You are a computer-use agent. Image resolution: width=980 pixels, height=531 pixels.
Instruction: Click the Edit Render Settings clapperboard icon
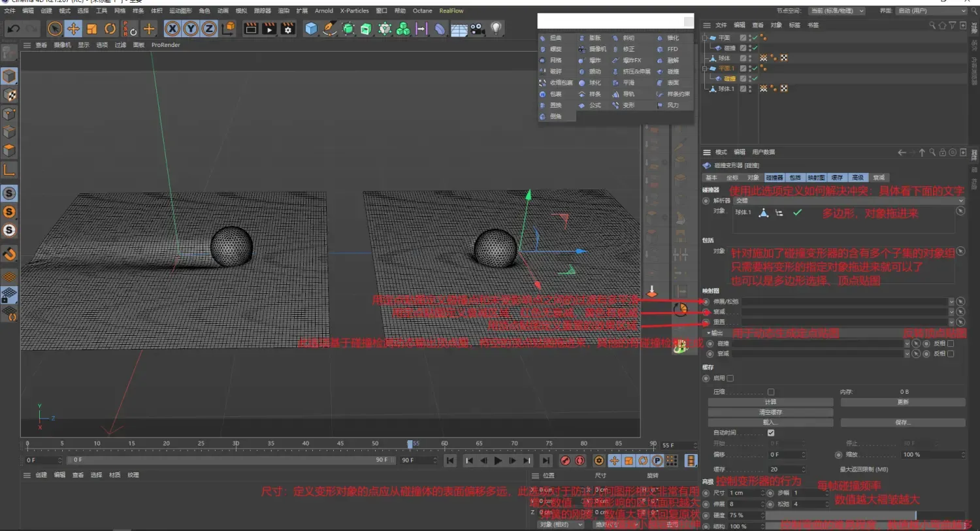[287, 29]
